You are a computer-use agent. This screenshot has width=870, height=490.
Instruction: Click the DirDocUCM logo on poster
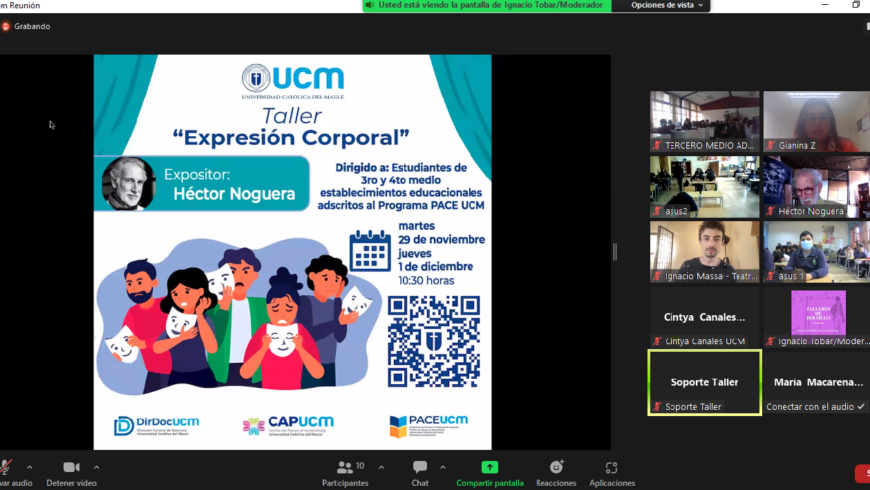[x=156, y=426]
